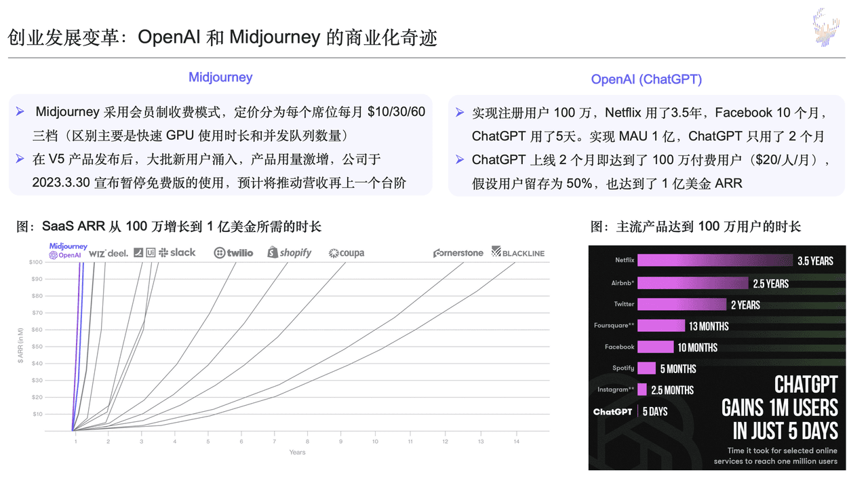Click the Cornerstone logo

[458, 252]
